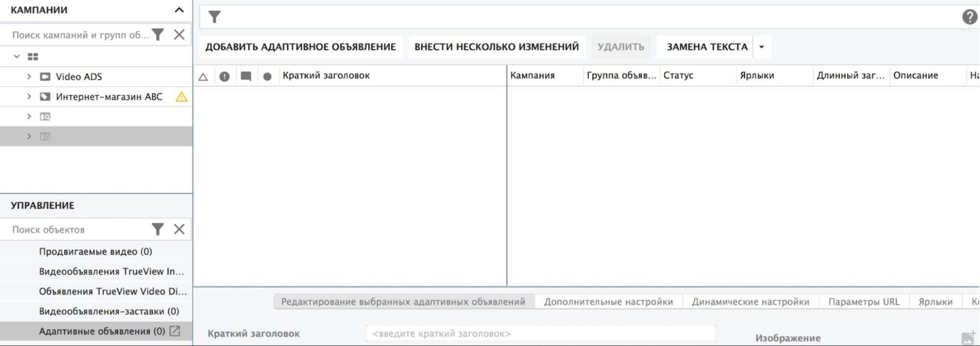980x346 pixels.
Task: Select the account grid icon in tree
Action: [x=33, y=57]
